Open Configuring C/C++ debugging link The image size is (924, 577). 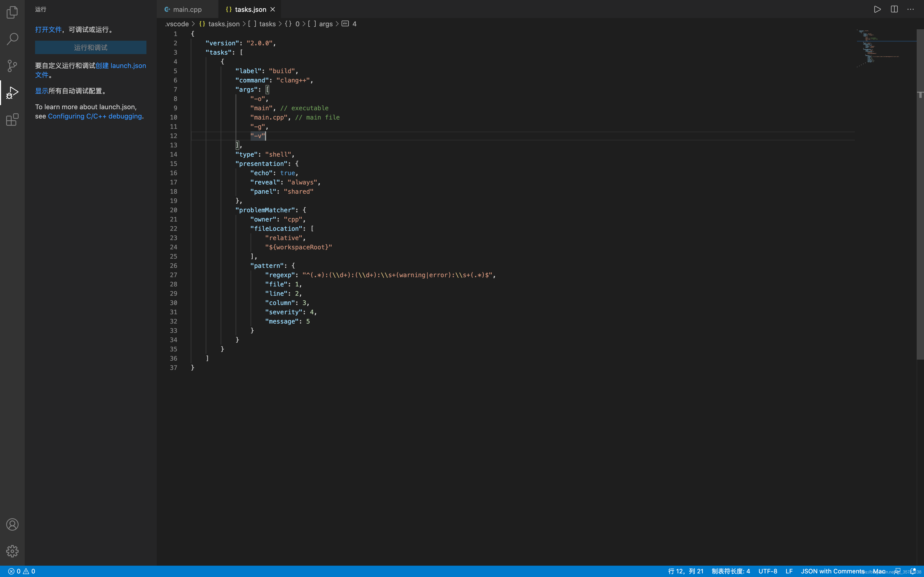[95, 116]
